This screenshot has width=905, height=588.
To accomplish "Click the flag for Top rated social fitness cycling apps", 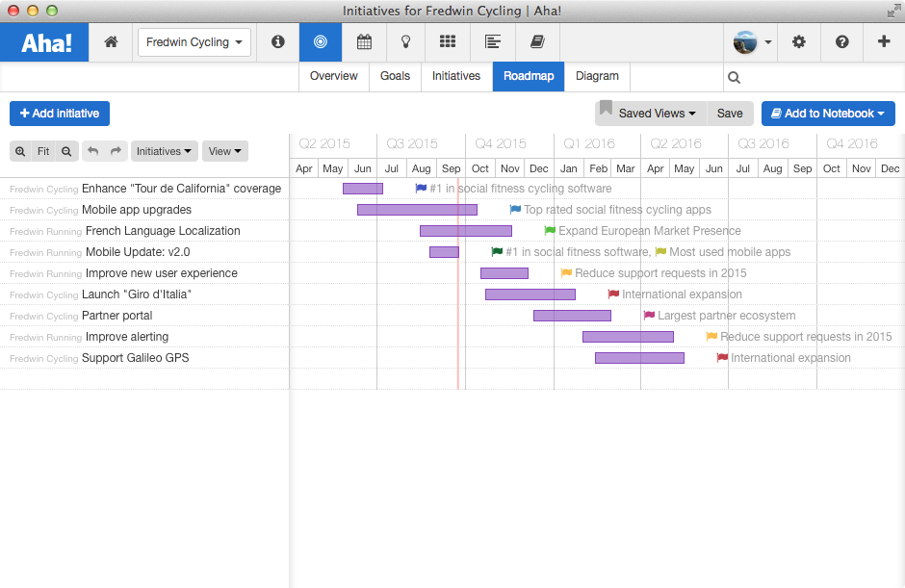I will pyautogui.click(x=515, y=210).
